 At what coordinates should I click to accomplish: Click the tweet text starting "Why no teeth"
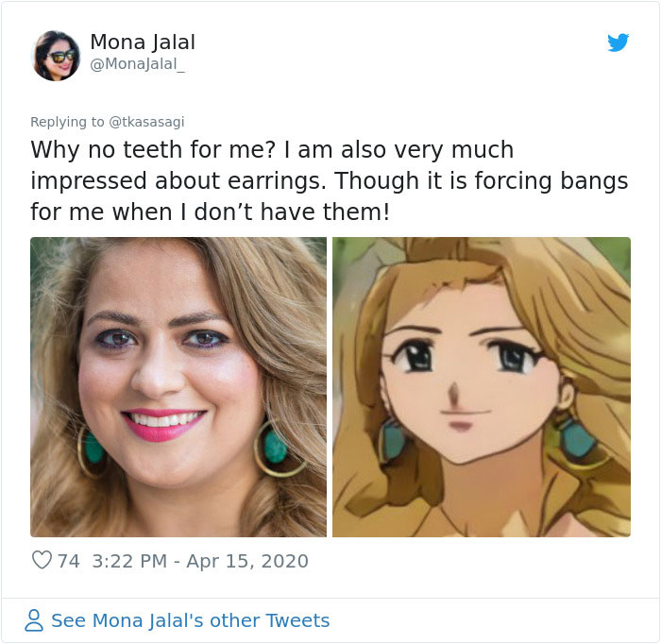330,180
